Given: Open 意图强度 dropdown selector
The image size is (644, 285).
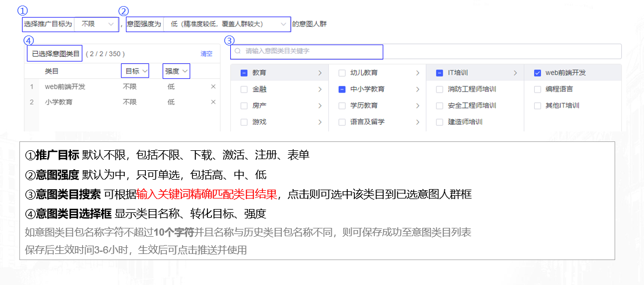Looking at the screenshot, I should point(227,24).
